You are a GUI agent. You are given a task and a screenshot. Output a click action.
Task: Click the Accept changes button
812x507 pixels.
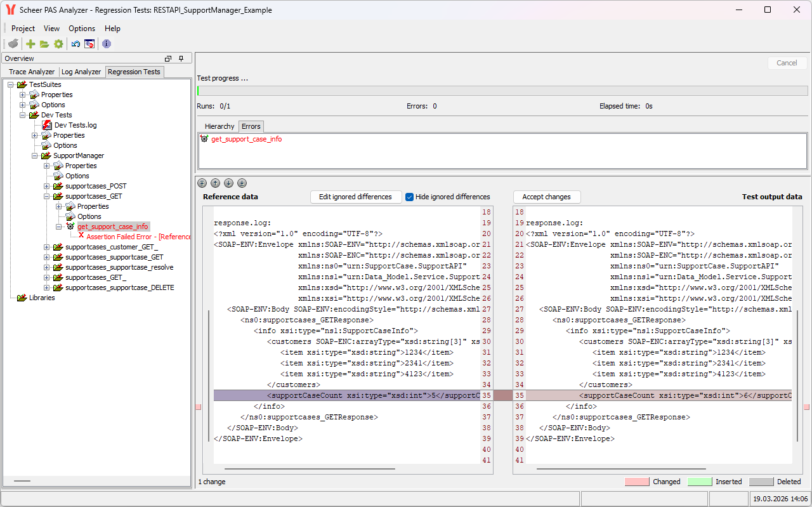546,197
